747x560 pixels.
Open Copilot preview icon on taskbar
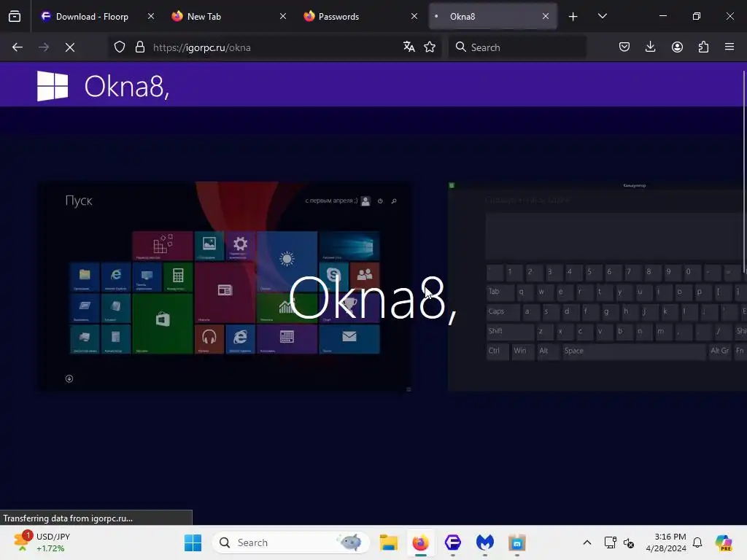724,542
